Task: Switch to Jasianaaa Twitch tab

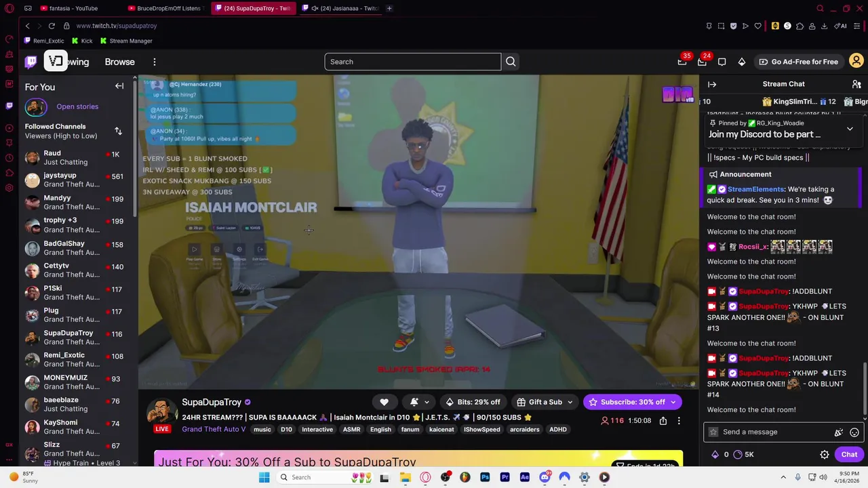Action: point(340,8)
